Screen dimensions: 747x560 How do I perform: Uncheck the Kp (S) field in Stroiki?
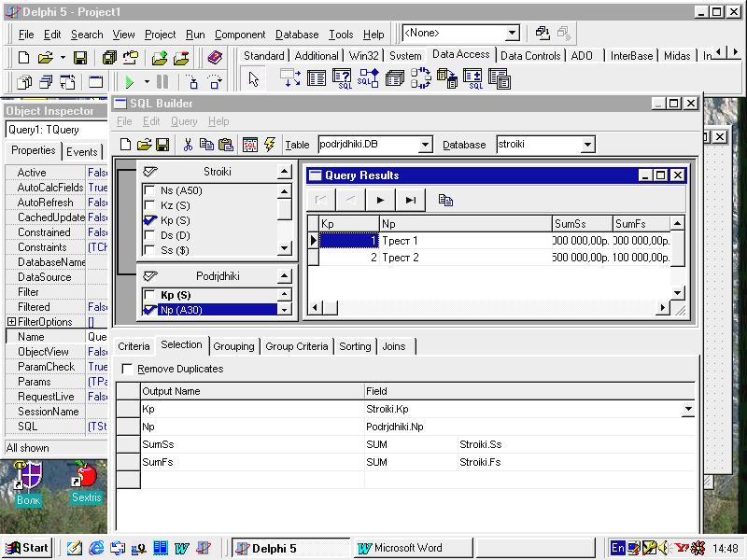point(149,220)
